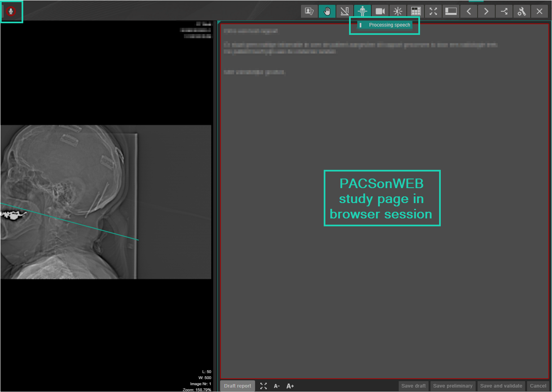Click the split arrows sync icon
The width and height of the screenshot is (552, 392).
click(504, 11)
